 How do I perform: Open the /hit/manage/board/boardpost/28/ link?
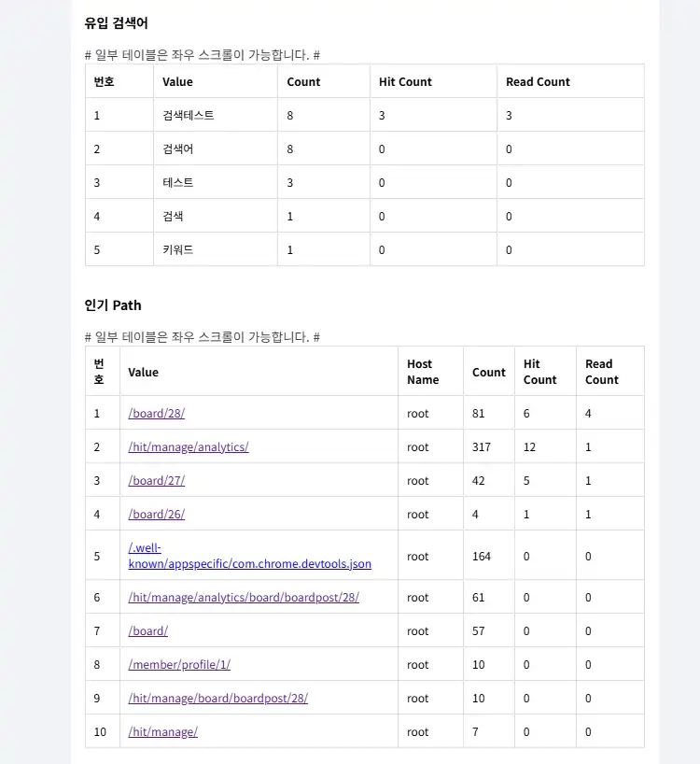217,698
